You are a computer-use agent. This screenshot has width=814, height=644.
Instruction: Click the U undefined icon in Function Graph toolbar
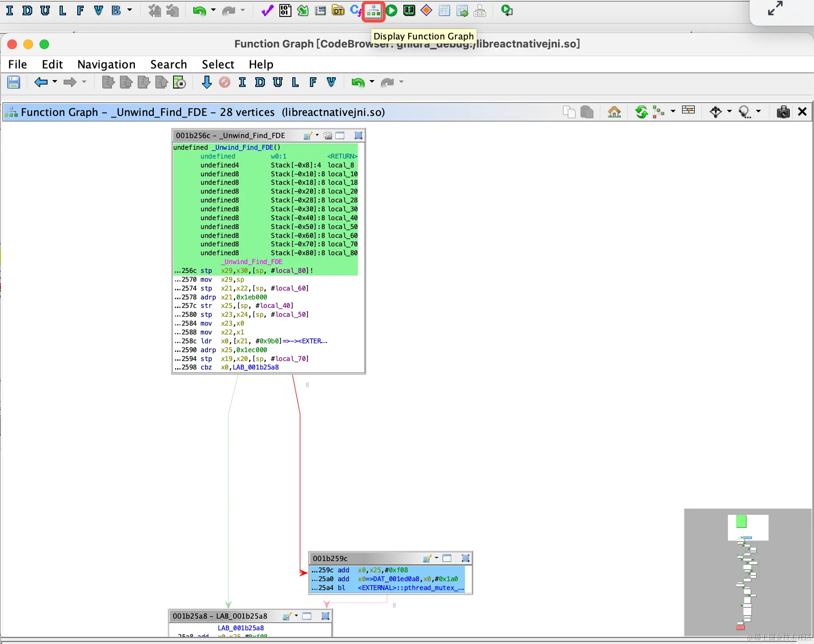(278, 83)
